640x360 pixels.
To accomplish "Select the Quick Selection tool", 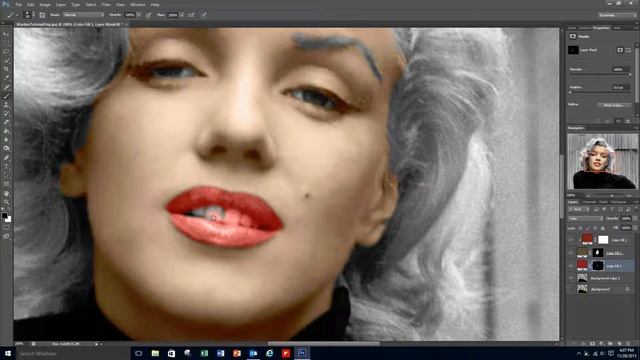I will (6, 60).
